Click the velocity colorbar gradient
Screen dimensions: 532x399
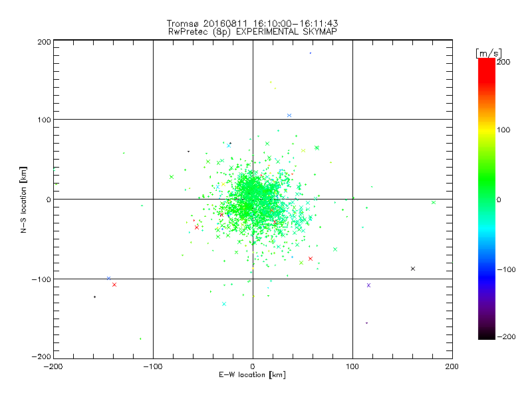pyautogui.click(x=487, y=199)
